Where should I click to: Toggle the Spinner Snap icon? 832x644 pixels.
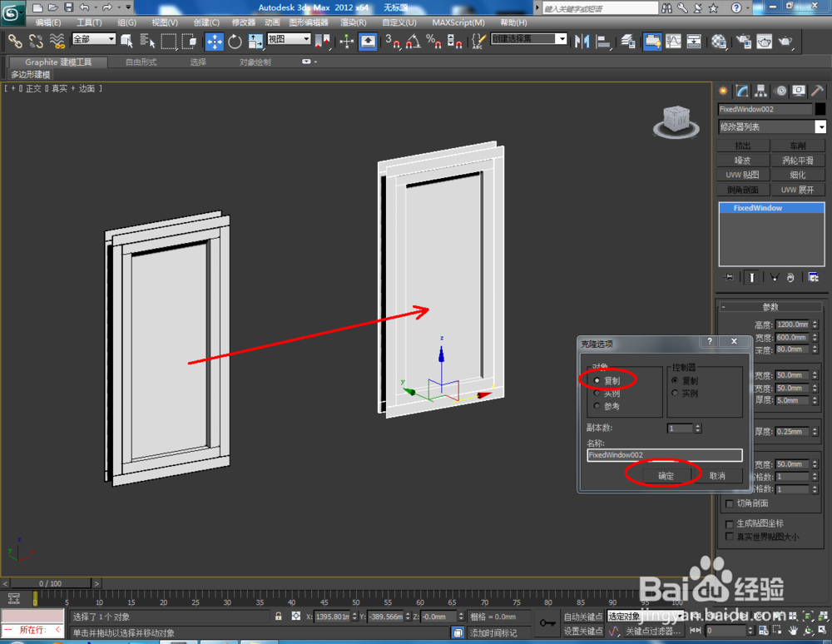click(454, 41)
